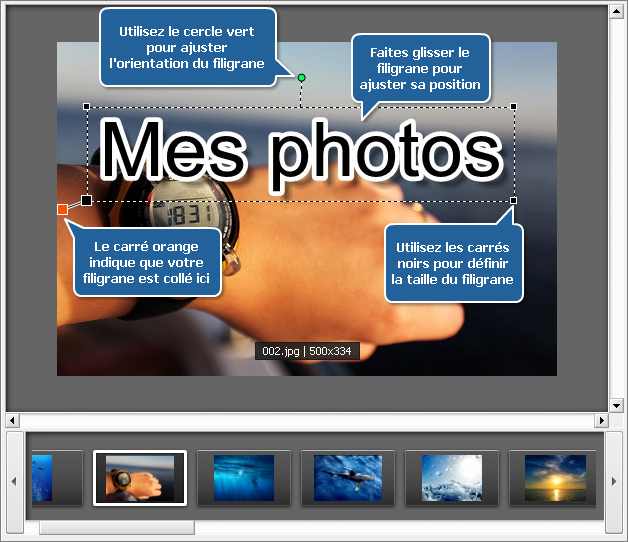The width and height of the screenshot is (628, 542).
Task: Click the thumbnail strip scrollbar thumb
Action: tap(117, 528)
